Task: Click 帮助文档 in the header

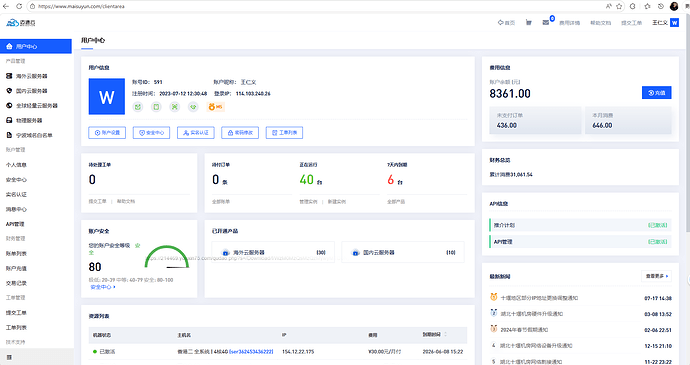Action: (601, 23)
